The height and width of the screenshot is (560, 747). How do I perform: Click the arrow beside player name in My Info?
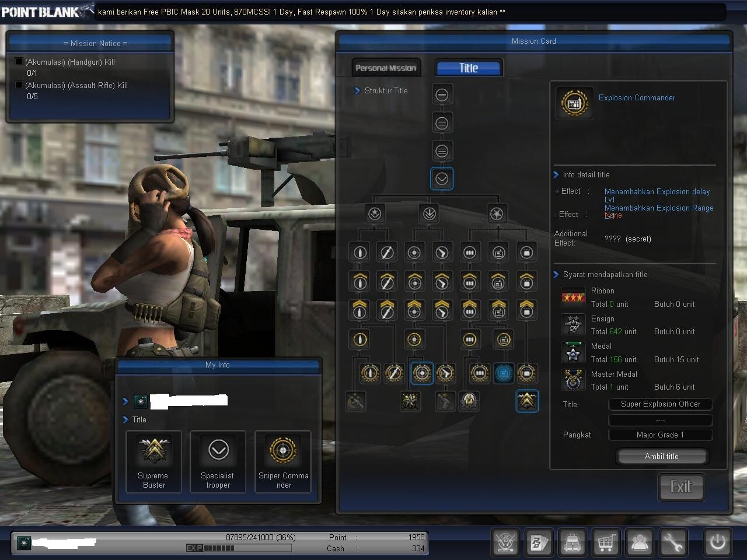(x=125, y=401)
